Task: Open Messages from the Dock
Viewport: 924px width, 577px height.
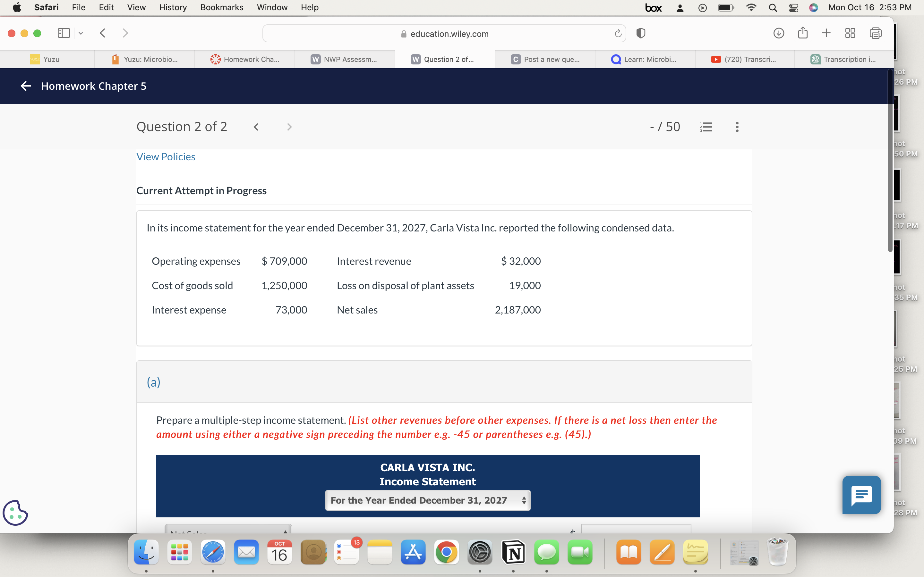Action: click(546, 552)
